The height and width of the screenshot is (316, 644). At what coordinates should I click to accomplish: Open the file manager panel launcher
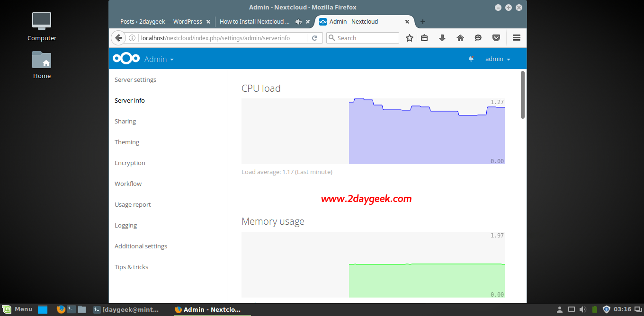pyautogui.click(x=82, y=309)
